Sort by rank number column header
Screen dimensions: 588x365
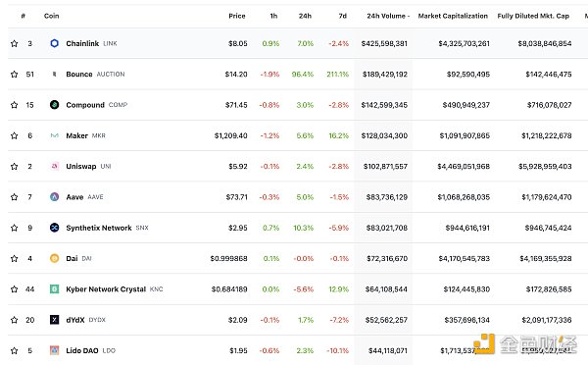[24, 16]
